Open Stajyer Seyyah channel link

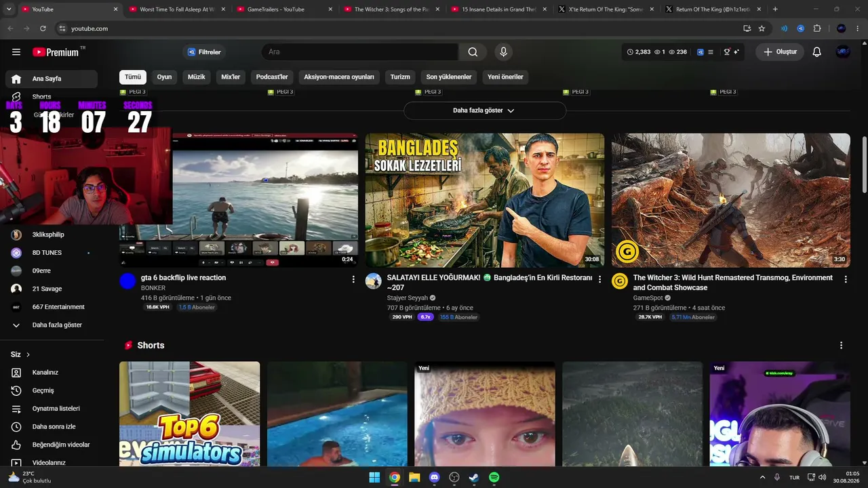click(408, 298)
